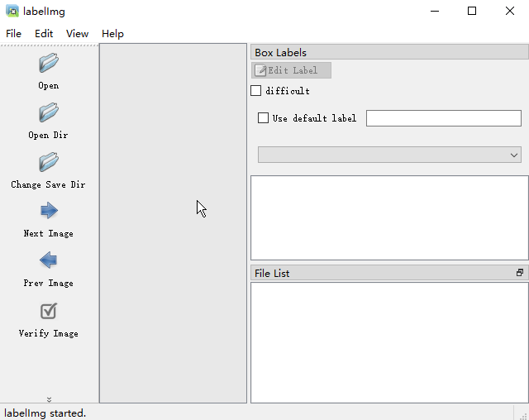This screenshot has height=420, width=529.
Task: Enable Use default label checkbox
Action: (x=263, y=118)
